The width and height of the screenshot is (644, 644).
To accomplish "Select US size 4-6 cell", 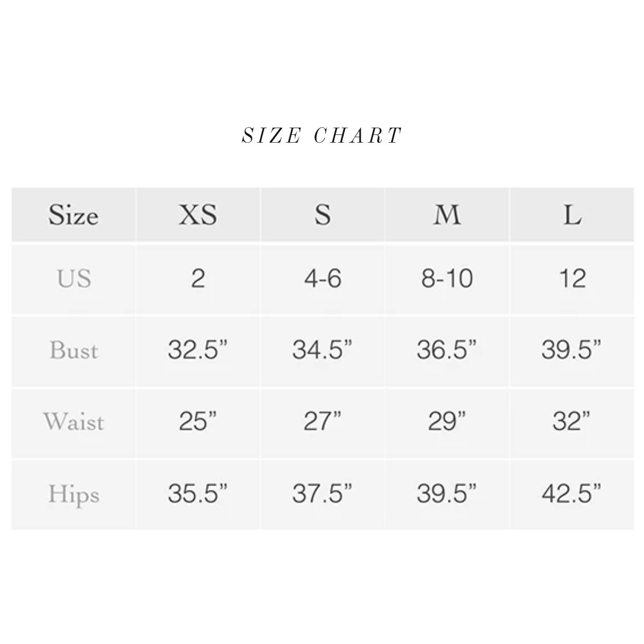I will [322, 279].
